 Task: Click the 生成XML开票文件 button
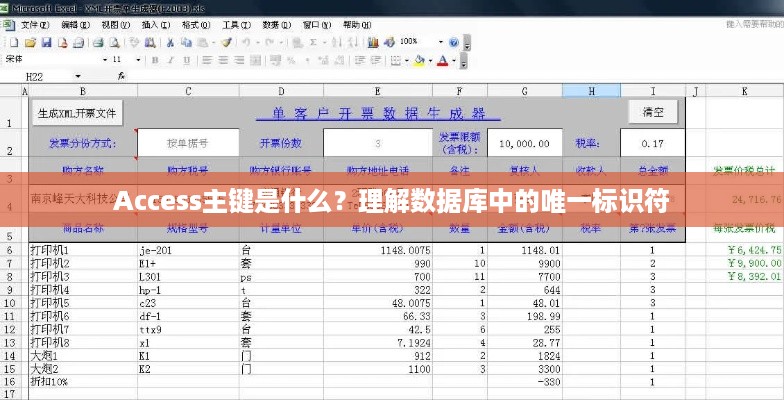(x=77, y=113)
